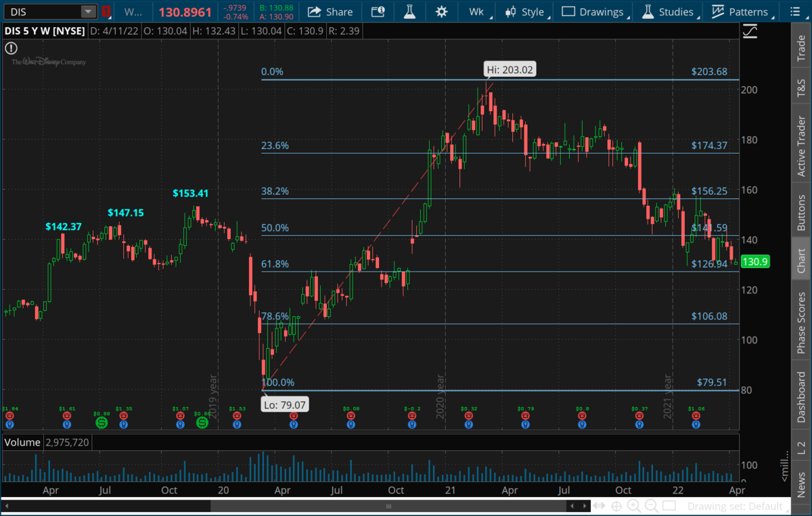The height and width of the screenshot is (516, 812).
Task: Click the current price tag 130.9
Action: coord(757,261)
